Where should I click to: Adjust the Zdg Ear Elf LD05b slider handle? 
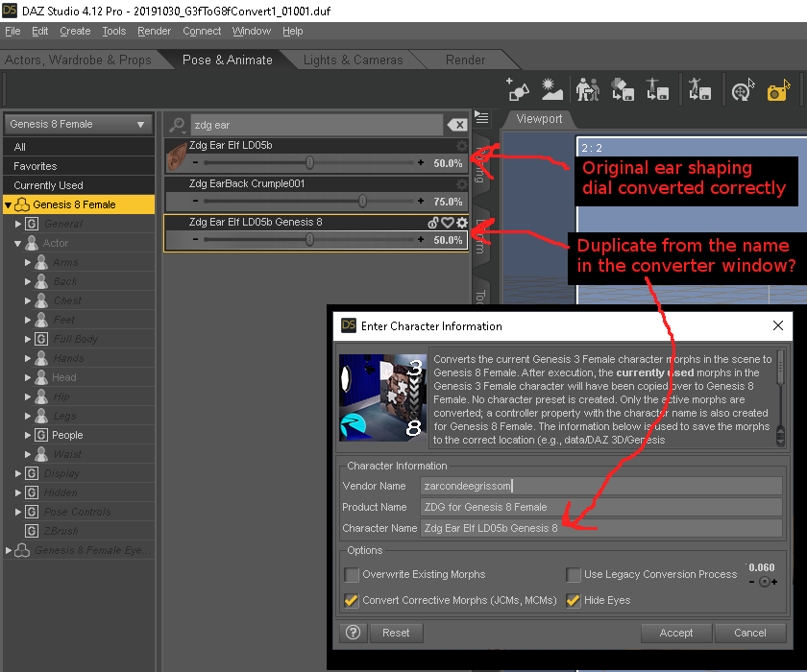point(309,162)
